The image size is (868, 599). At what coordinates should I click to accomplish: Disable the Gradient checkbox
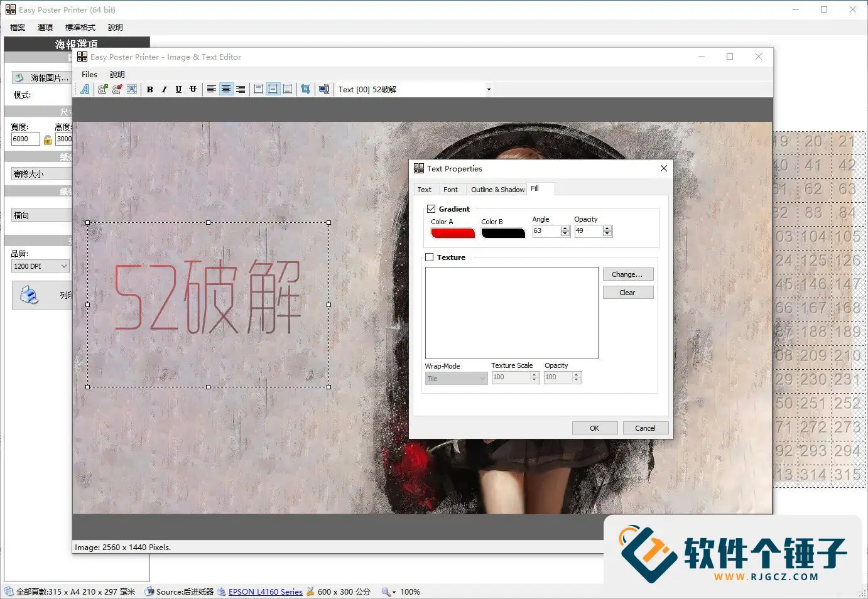(431, 208)
